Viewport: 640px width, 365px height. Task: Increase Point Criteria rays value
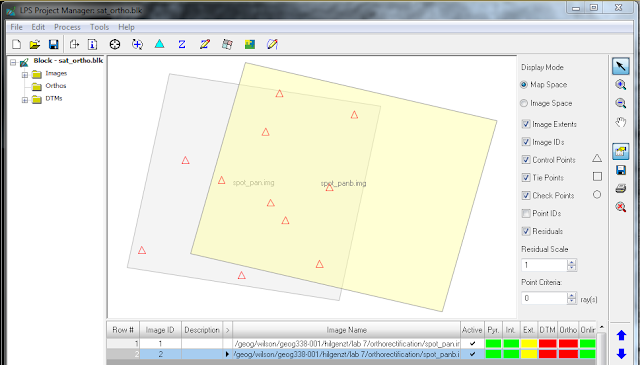(571, 296)
